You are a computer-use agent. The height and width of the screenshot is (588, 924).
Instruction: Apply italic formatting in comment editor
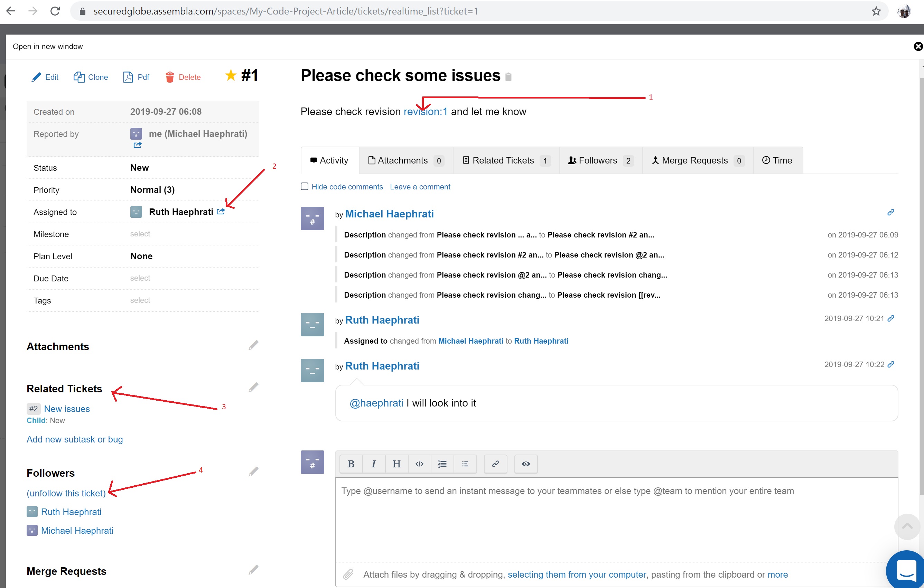tap(373, 464)
